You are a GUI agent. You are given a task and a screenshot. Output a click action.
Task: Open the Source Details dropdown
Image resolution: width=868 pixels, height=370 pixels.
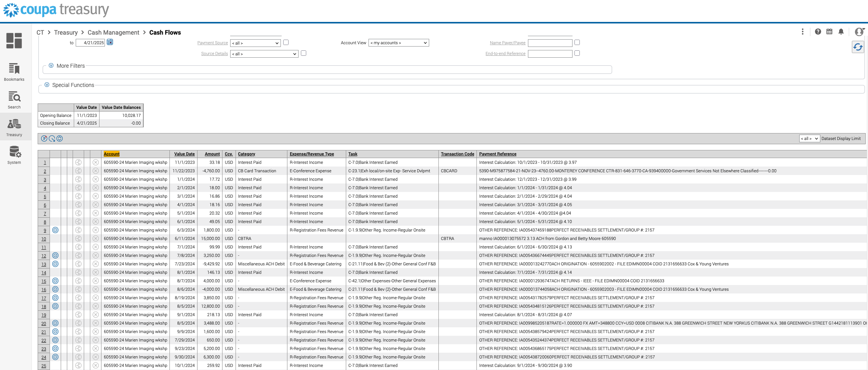(264, 54)
